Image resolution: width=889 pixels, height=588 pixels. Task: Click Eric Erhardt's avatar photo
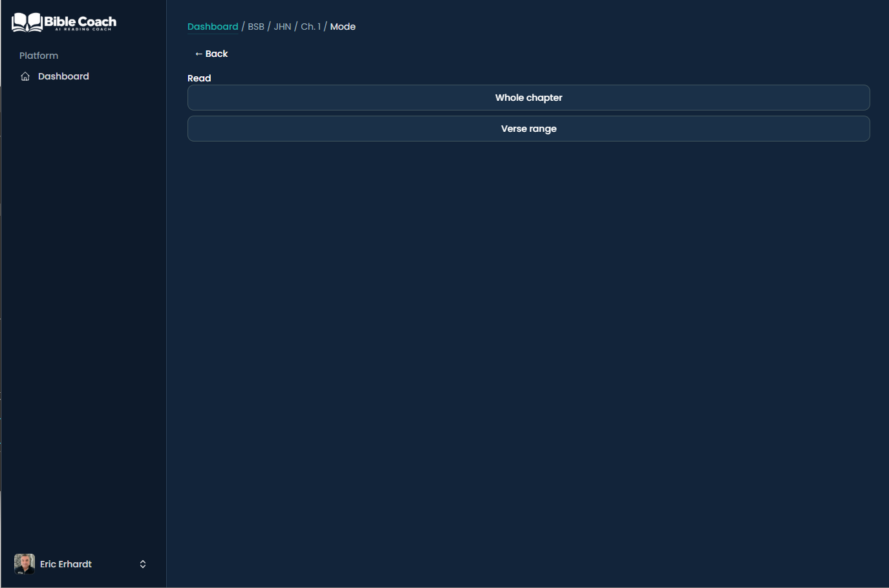pos(25,564)
